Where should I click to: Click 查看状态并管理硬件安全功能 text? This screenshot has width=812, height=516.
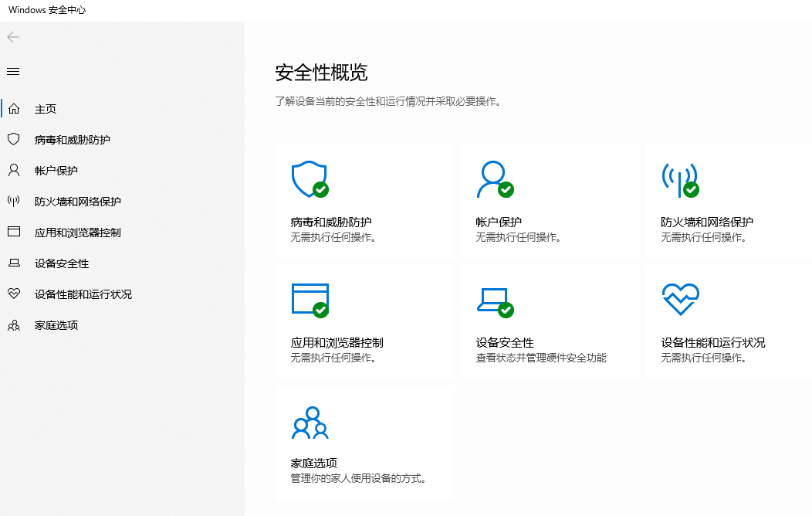click(541, 358)
